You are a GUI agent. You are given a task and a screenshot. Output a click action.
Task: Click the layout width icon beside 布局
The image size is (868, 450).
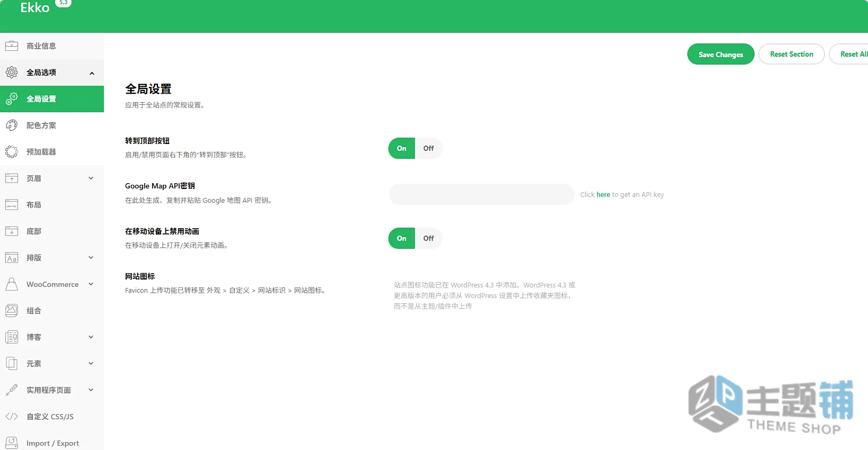[x=12, y=205]
